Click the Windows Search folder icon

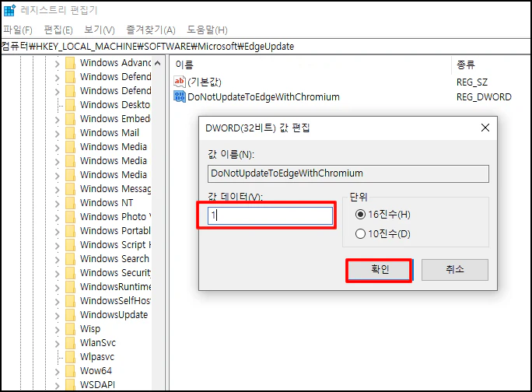70,259
